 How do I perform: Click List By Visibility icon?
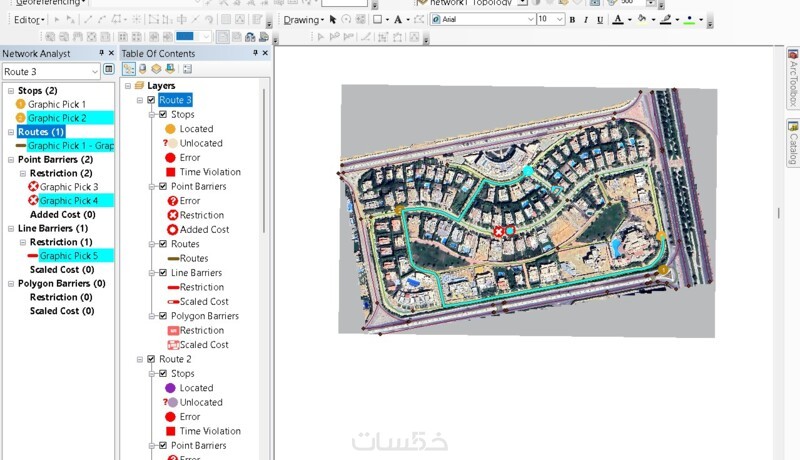pos(156,69)
